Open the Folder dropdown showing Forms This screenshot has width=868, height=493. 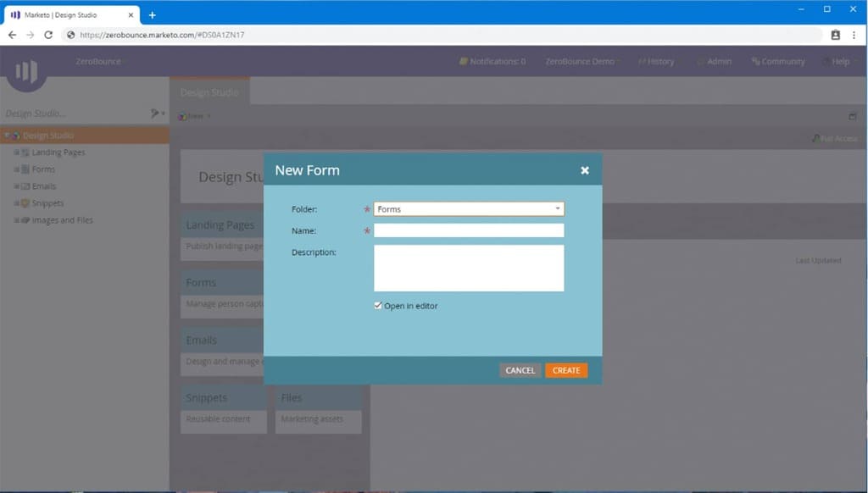[469, 209]
